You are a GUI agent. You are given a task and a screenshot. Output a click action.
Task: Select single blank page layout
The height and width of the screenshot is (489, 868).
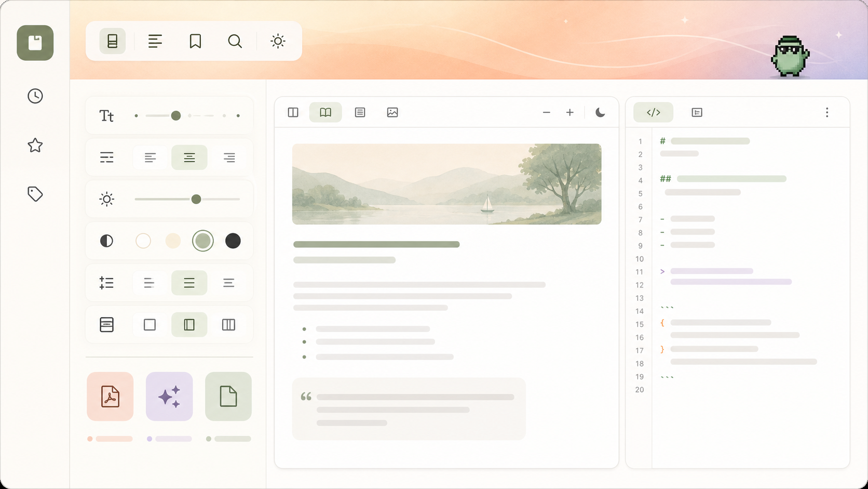[150, 325]
